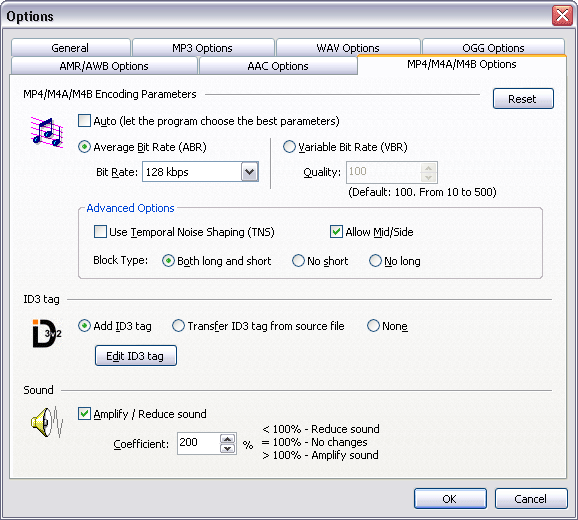Uncheck Allow Mid/Side option

[336, 232]
